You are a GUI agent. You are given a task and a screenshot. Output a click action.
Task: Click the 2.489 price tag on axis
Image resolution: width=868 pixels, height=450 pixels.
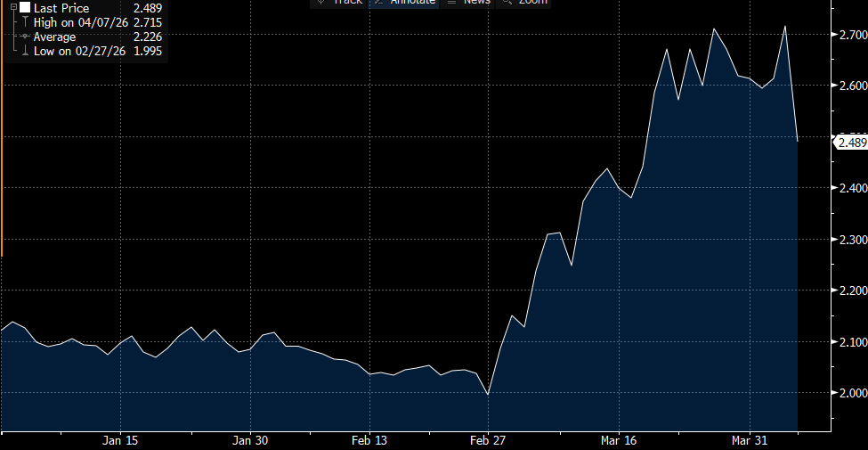pyautogui.click(x=851, y=143)
